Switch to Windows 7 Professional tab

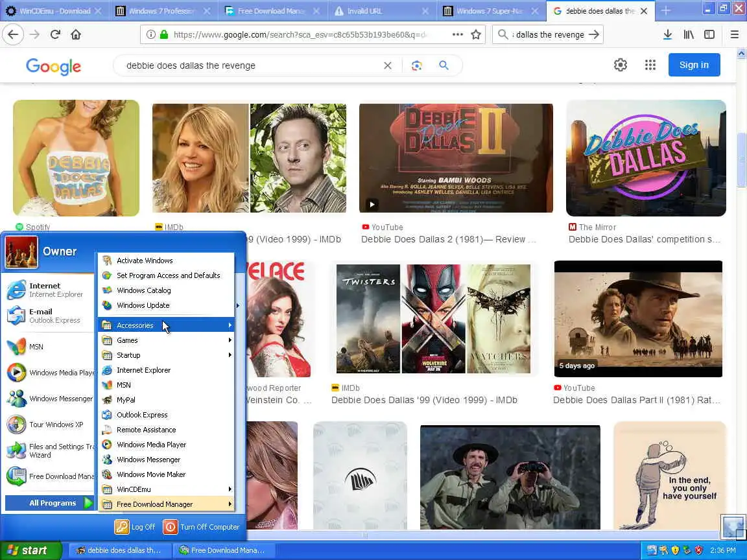pyautogui.click(x=162, y=11)
